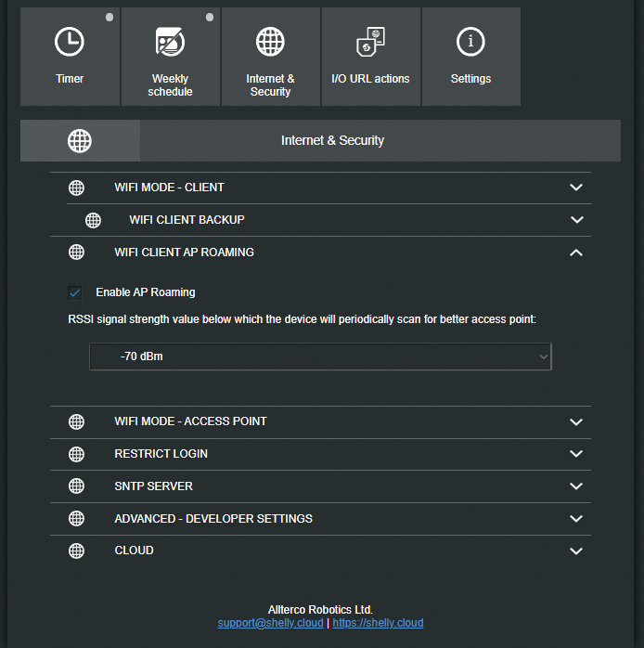Open ADVANCED - DEVELOPER SETTINGS section
Screen dimensions: 644x648
click(213, 519)
